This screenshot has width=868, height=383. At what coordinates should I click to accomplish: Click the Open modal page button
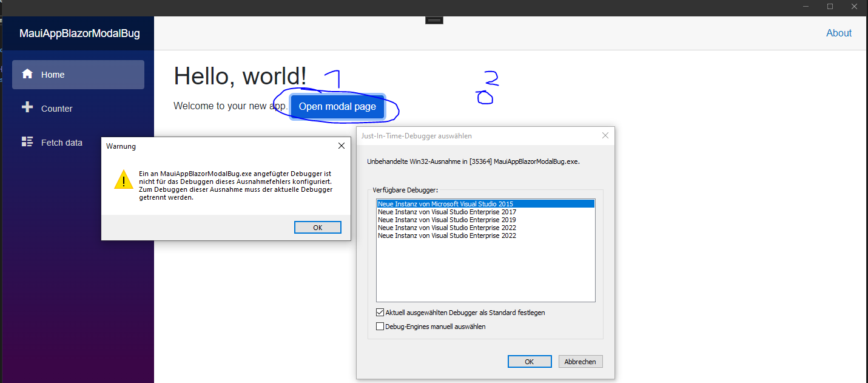[337, 106]
